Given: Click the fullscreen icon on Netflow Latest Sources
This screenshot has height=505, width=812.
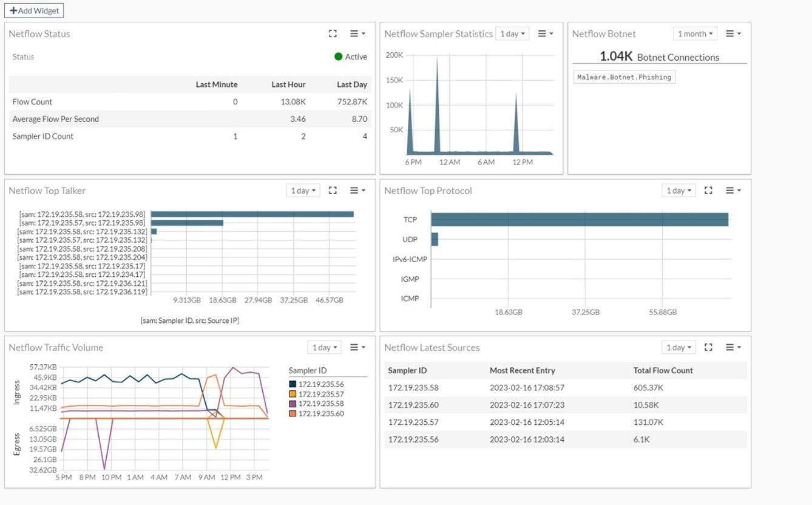Looking at the screenshot, I should [708, 347].
